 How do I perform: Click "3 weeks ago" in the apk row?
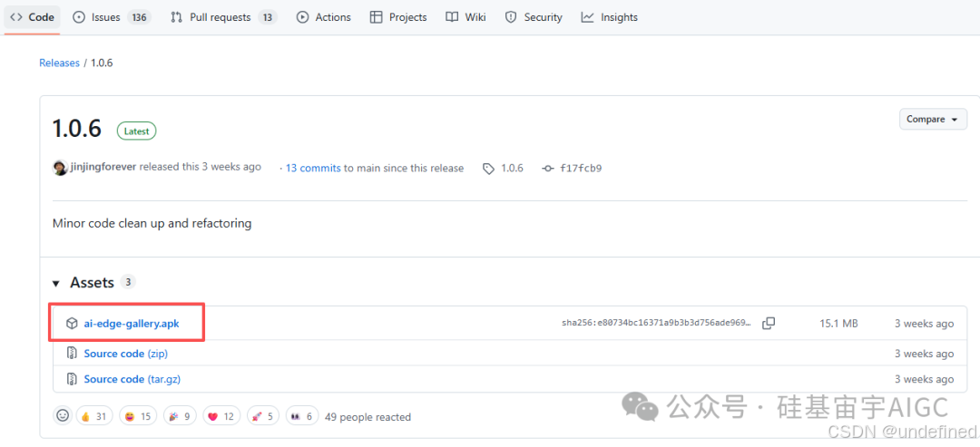click(924, 324)
